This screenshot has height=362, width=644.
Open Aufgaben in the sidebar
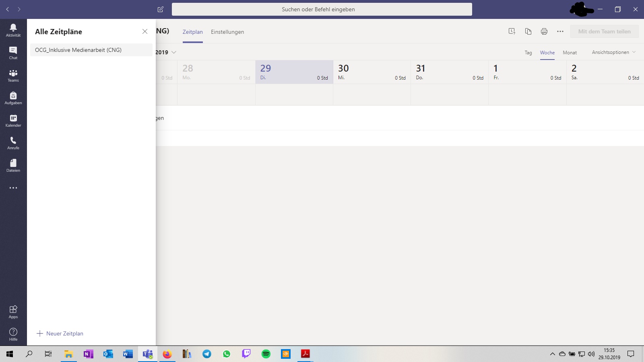(13, 98)
